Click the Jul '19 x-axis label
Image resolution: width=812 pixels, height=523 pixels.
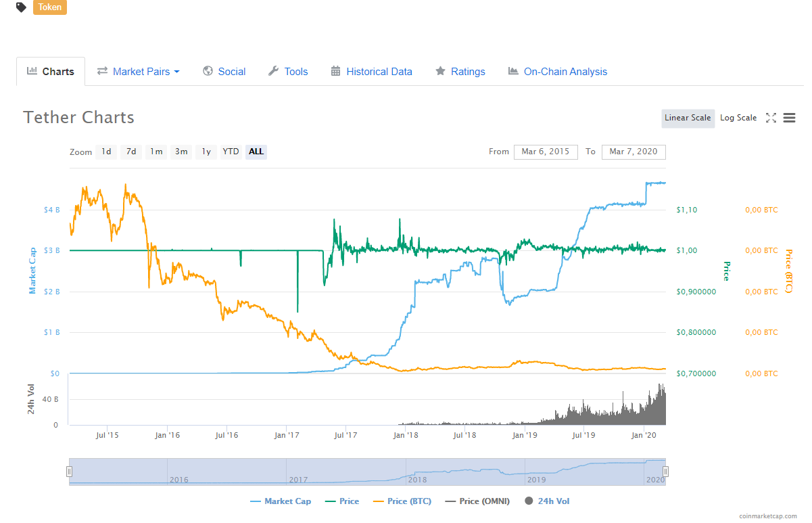(x=583, y=435)
